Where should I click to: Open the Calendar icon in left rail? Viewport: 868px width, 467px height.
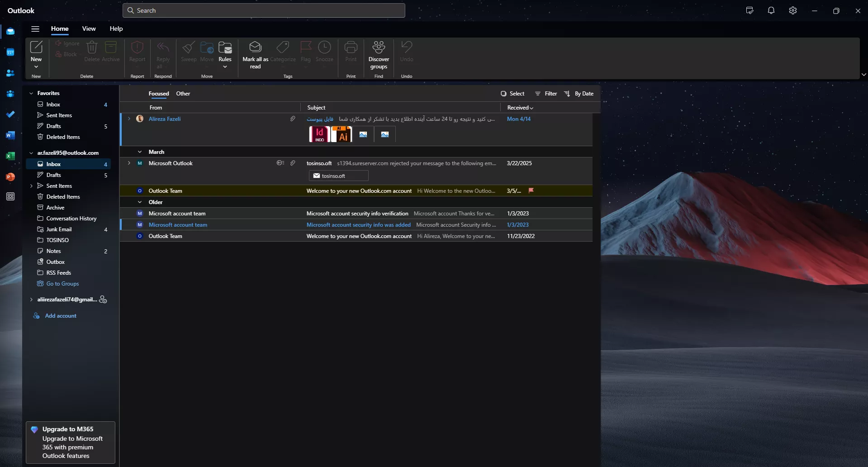10,52
